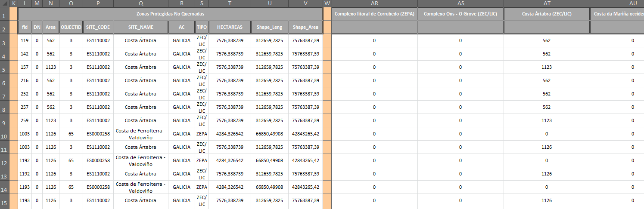The image size is (644, 209).
Task: Select 'Costa Ártabra (ZEC/LIC)' header cell
Action: (546, 14)
